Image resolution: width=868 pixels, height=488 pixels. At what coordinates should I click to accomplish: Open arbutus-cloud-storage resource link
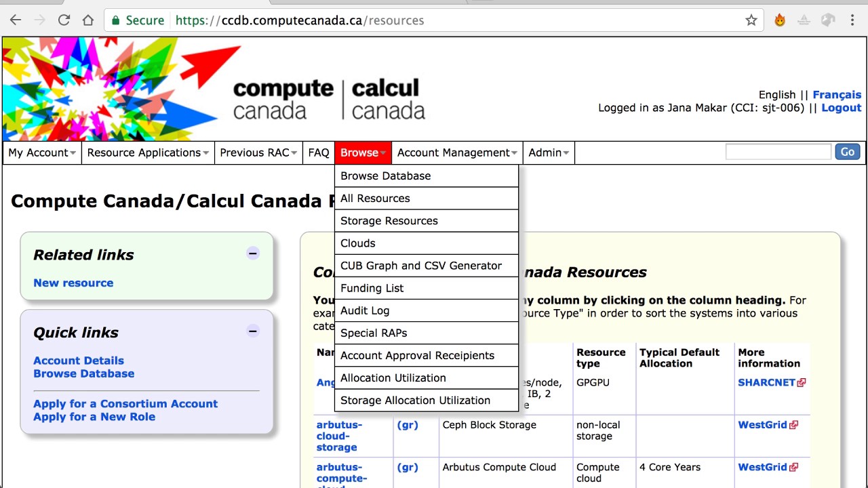click(339, 436)
